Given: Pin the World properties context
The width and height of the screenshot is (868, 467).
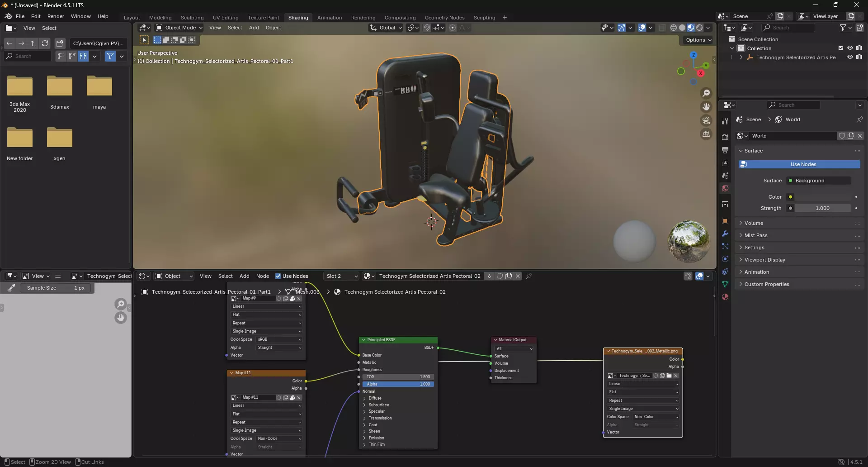Looking at the screenshot, I should 859,119.
